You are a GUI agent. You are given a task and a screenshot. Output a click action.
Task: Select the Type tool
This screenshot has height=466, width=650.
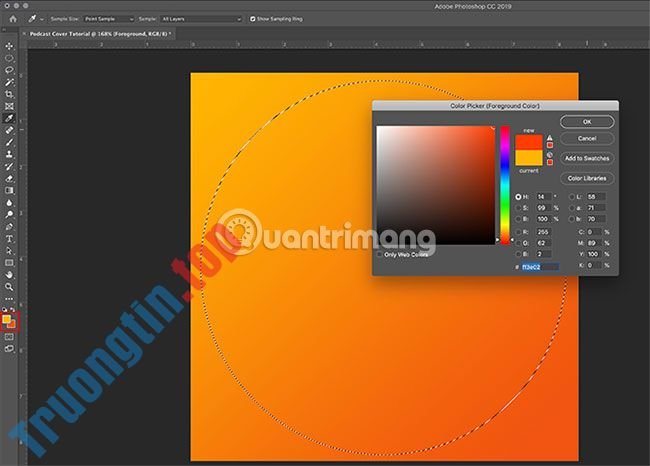click(9, 239)
